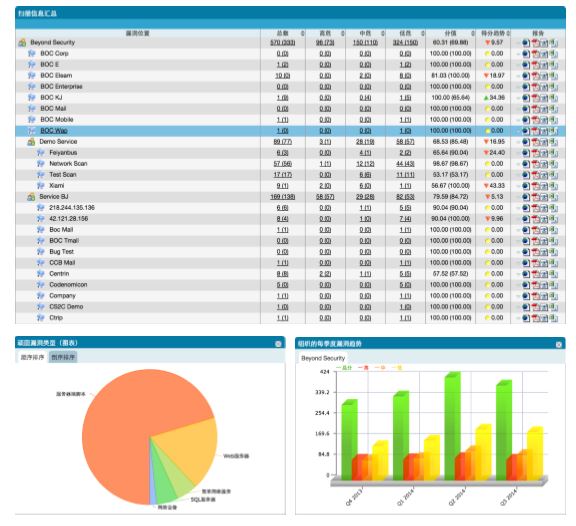Viewport: 576px width, 526px height.
Task: Open Demo Service total 89 (77) link
Action: click(282, 142)
